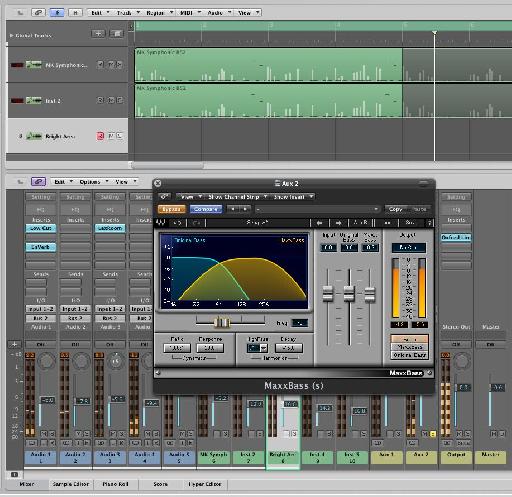Screen dimensions: 512x497
Task: Click the previous setting arrow beside Compare
Action: tap(233, 209)
